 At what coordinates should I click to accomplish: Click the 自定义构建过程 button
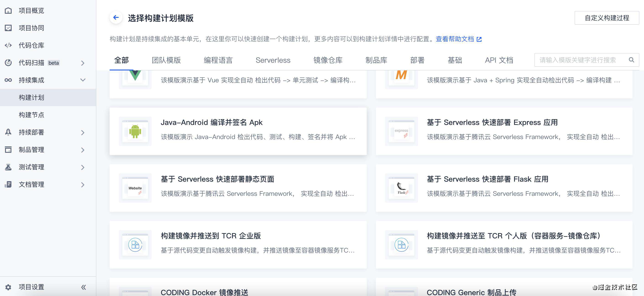tap(607, 18)
